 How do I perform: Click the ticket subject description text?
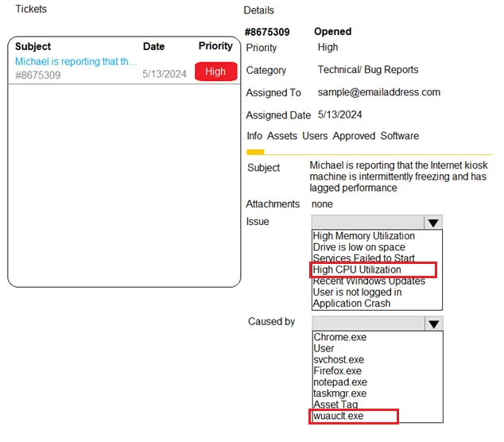pos(398,176)
